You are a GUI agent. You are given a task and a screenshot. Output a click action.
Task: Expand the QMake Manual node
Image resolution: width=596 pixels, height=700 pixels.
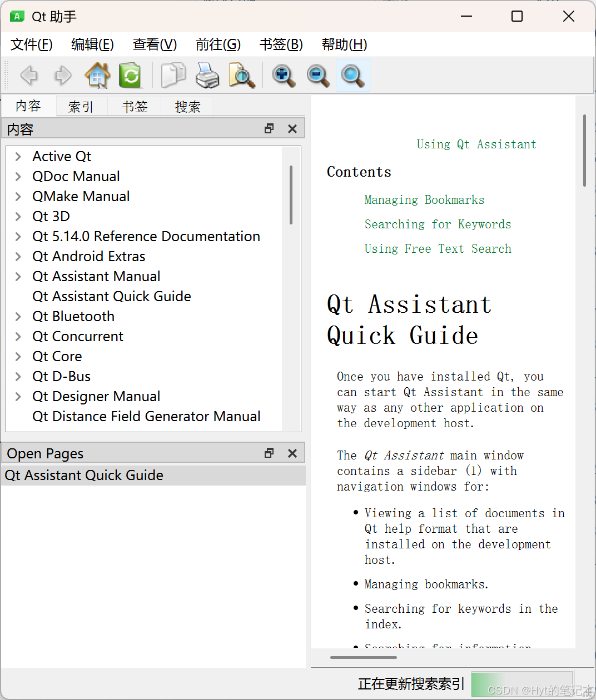[x=18, y=197]
